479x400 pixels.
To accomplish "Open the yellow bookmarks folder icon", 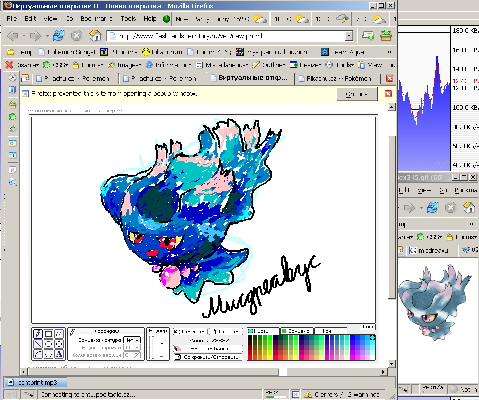I will pos(11,52).
